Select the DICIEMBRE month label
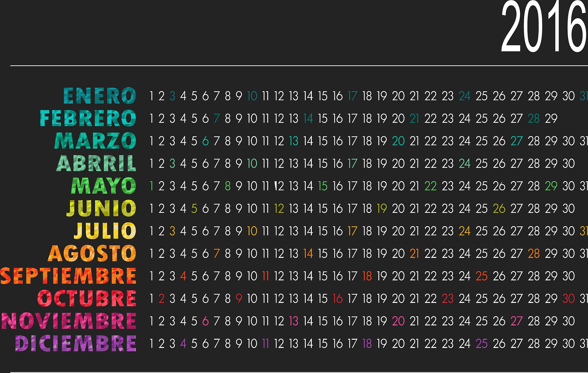 [76, 343]
